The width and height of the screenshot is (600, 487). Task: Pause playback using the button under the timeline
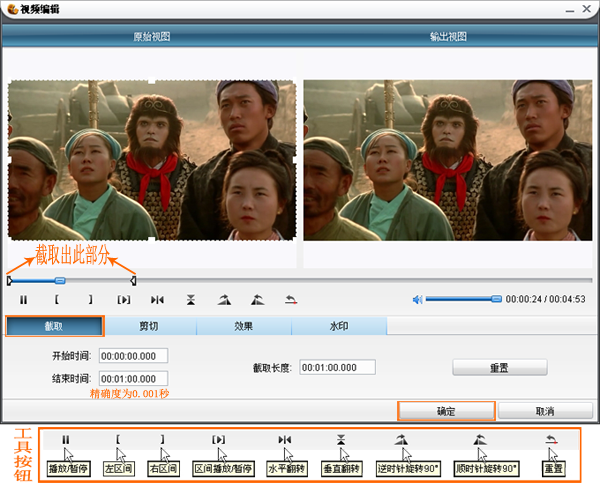23,300
